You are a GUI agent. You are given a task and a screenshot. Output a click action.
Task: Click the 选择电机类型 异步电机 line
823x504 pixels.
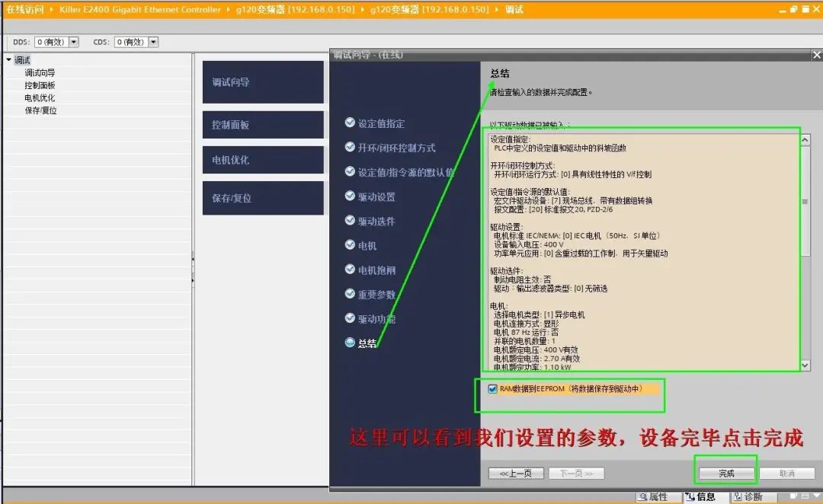[539, 314]
